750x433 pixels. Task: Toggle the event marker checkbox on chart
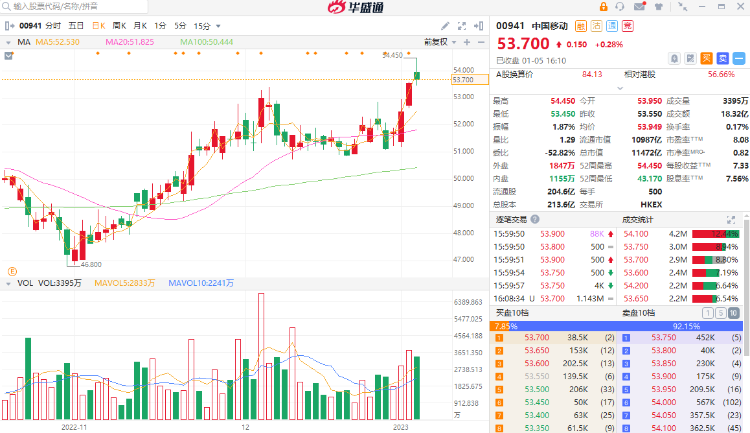click(8, 56)
